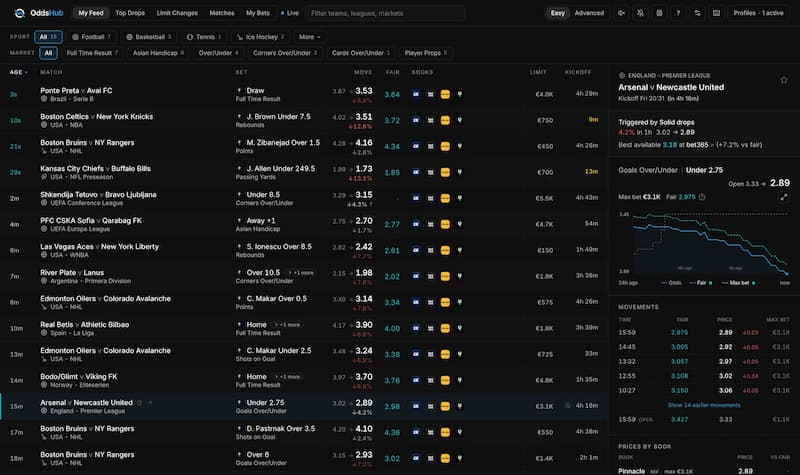Focus the filter teams, leagues, markets field

coord(385,13)
